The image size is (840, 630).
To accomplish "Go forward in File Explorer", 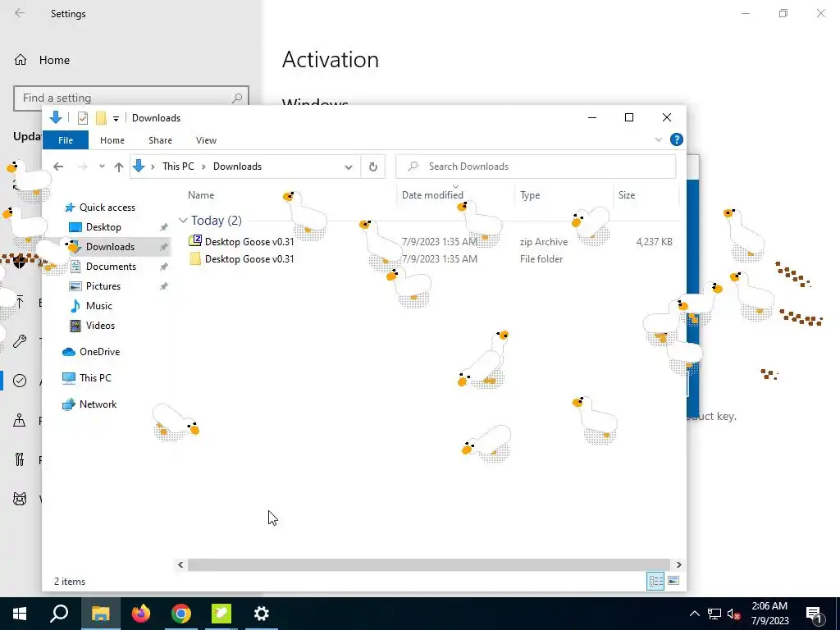I will point(82,167).
